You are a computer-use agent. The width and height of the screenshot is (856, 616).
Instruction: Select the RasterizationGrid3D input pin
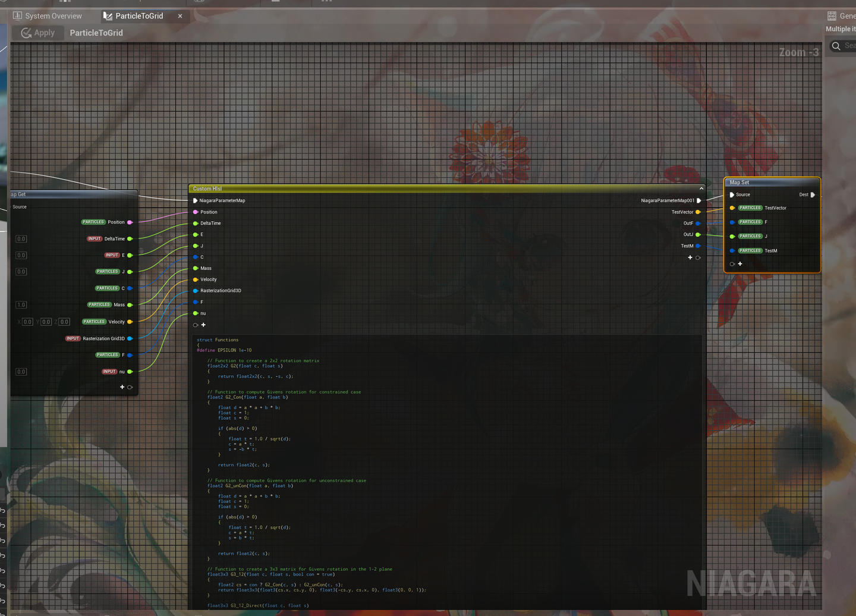click(196, 291)
